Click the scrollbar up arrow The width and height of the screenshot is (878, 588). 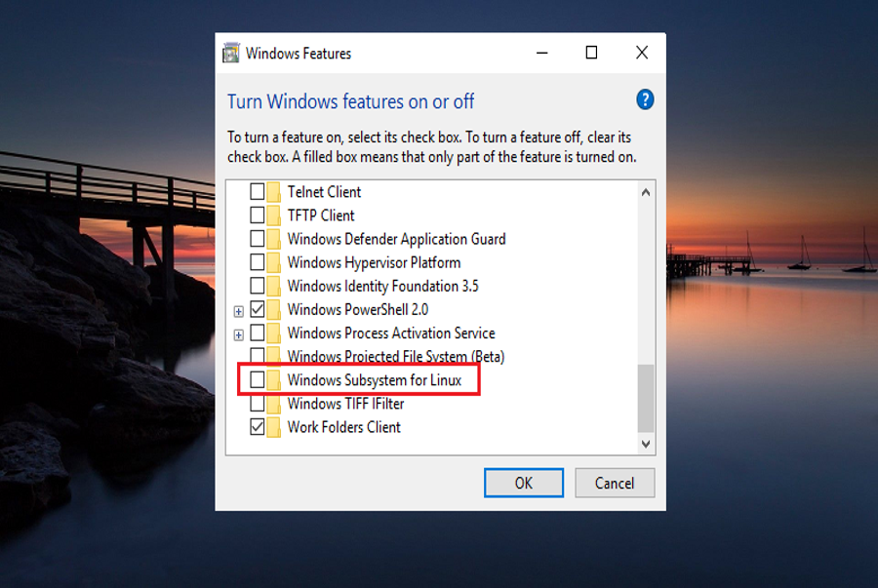[646, 192]
